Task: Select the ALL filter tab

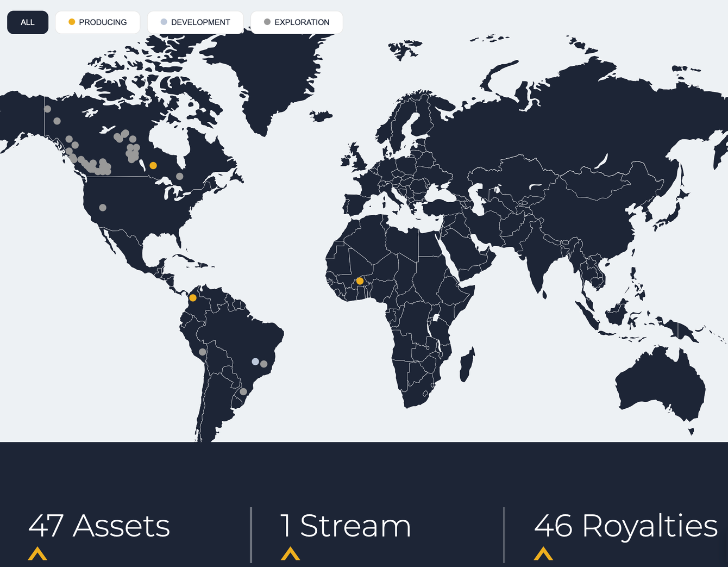Action: 28,22
